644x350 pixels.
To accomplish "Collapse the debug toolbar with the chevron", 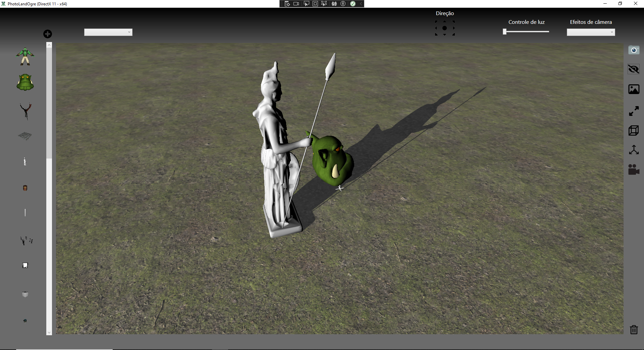I will pyautogui.click(x=361, y=4).
